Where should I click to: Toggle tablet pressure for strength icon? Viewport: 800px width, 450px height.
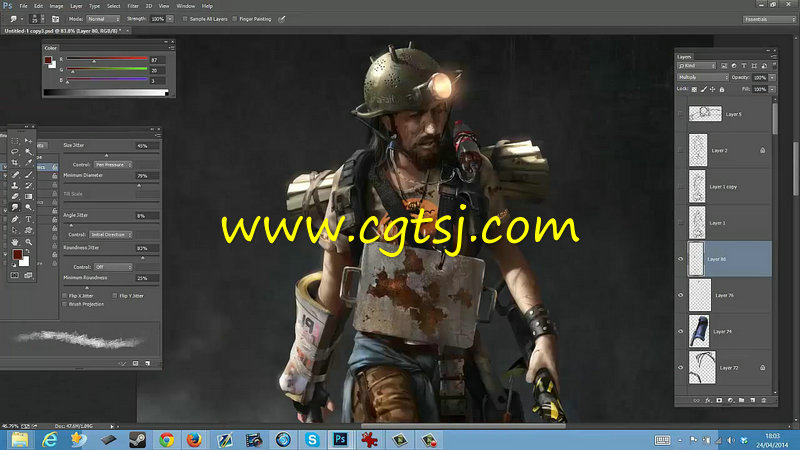(282, 19)
